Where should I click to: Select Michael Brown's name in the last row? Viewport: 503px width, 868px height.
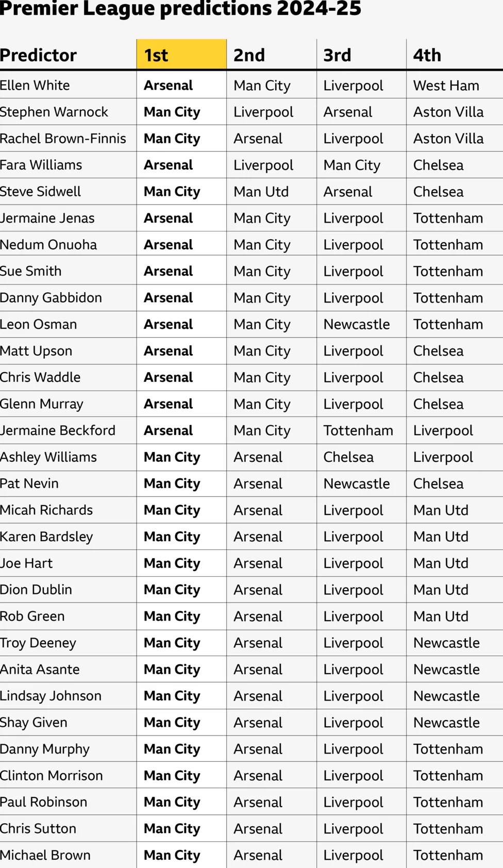pyautogui.click(x=45, y=855)
